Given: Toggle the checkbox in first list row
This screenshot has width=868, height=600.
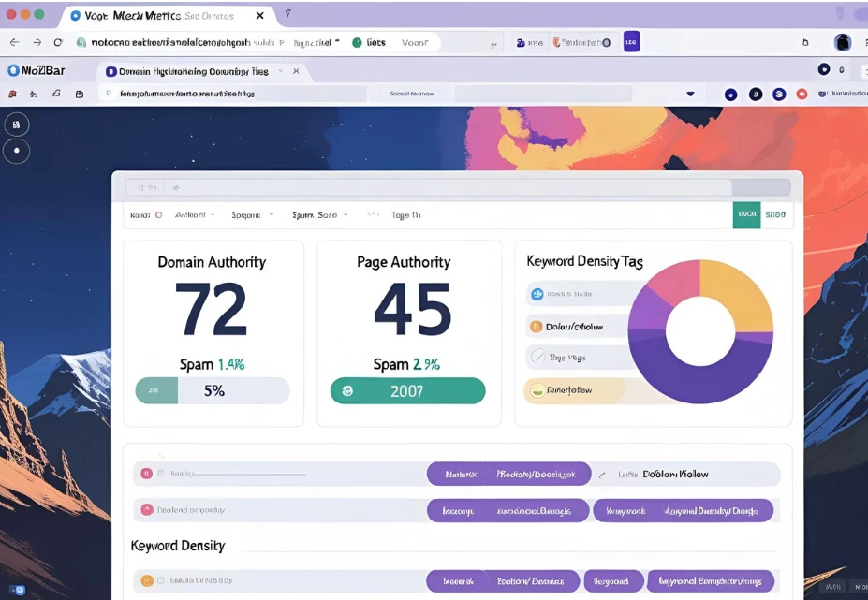Looking at the screenshot, I should click(161, 474).
